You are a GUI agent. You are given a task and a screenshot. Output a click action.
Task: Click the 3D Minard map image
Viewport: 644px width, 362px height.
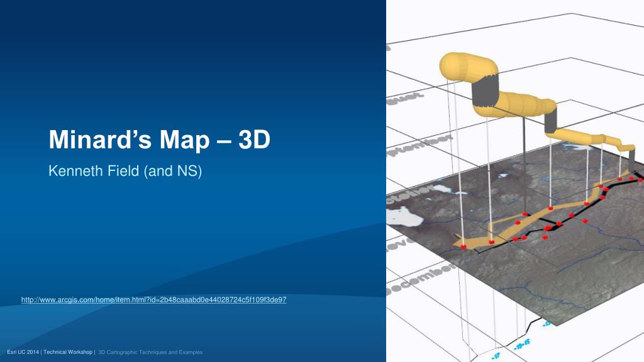click(x=515, y=181)
